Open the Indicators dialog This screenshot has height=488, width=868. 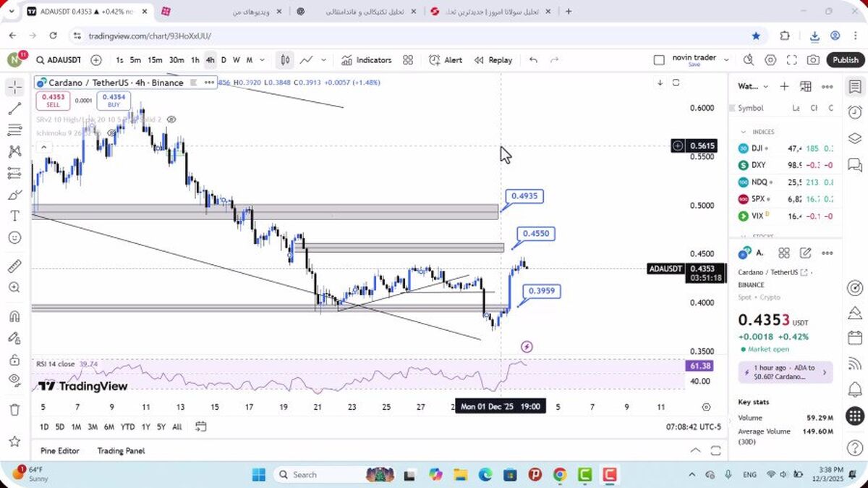(367, 60)
